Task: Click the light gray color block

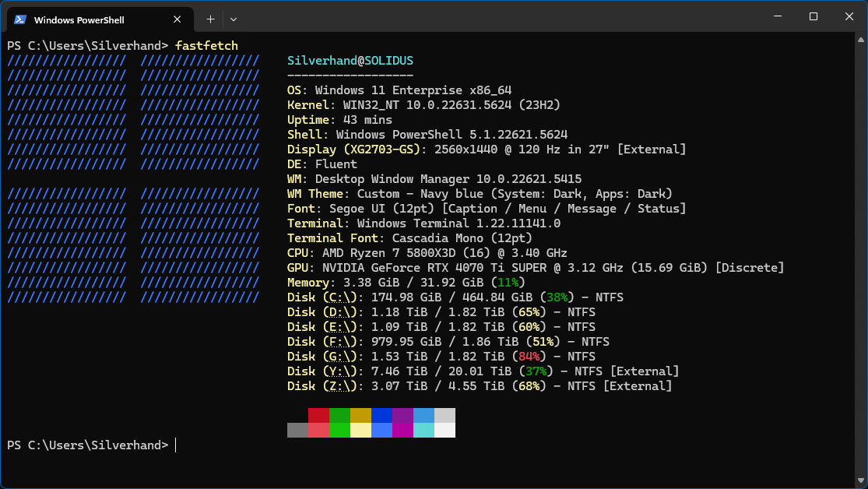Action: tap(445, 415)
